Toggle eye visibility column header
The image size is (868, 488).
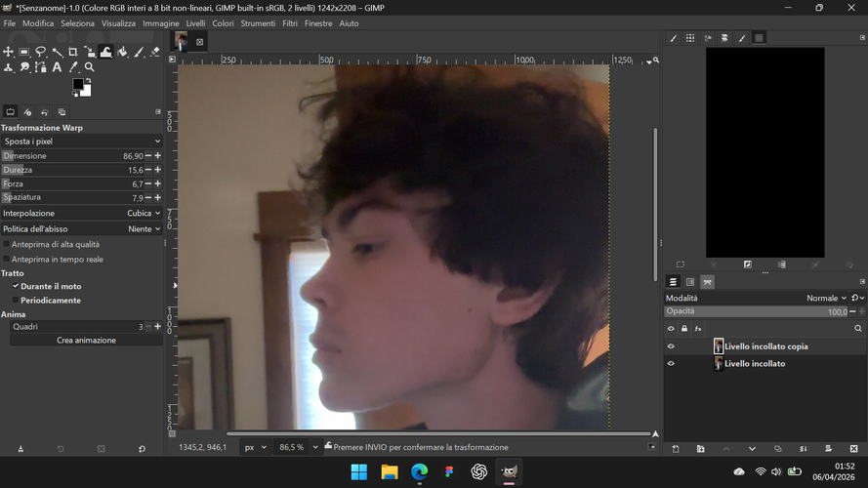671,329
